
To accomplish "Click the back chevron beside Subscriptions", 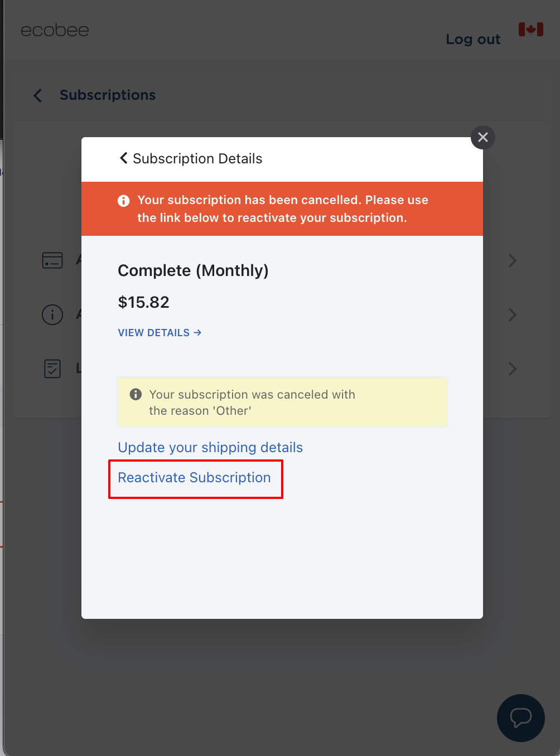I will 37,95.
